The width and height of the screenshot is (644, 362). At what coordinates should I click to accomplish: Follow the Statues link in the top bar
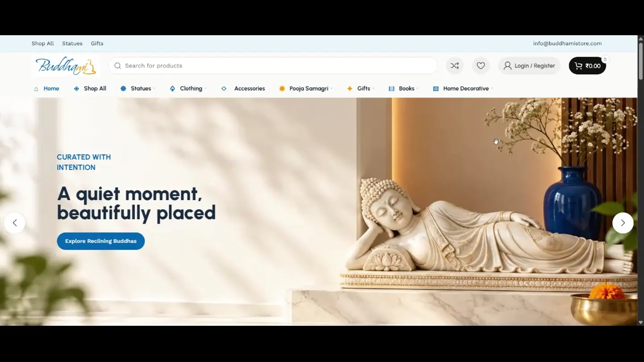pos(72,43)
